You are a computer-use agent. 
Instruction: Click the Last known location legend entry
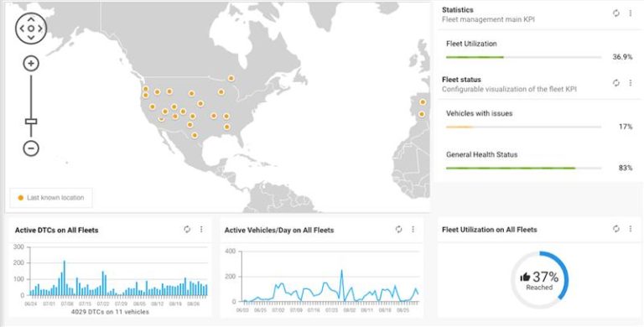point(51,198)
